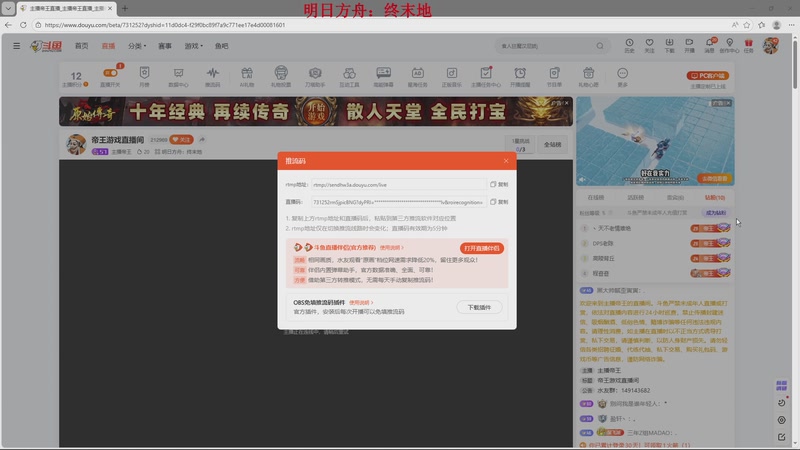This screenshot has width=800, height=450.
Task: Open 鱼吧 in the top nav
Action: pos(221,46)
